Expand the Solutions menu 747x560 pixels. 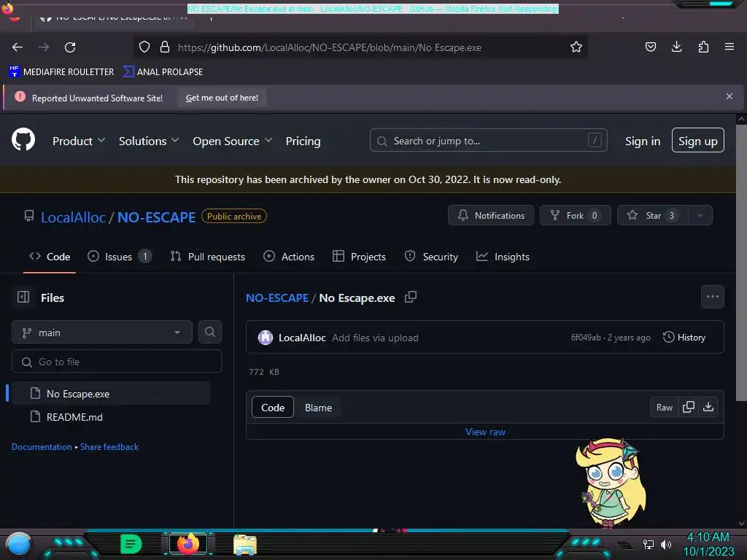(x=149, y=141)
